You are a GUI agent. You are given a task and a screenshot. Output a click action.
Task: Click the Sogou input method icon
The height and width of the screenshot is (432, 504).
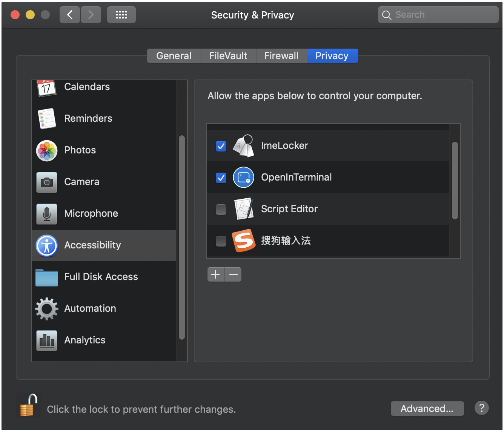(x=243, y=240)
